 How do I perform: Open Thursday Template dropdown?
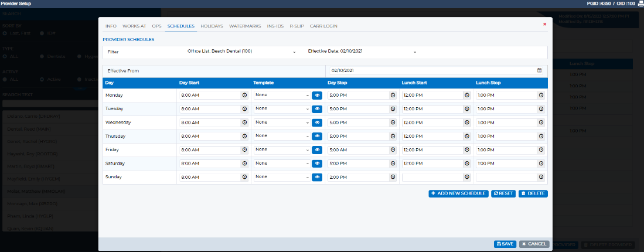click(282, 136)
